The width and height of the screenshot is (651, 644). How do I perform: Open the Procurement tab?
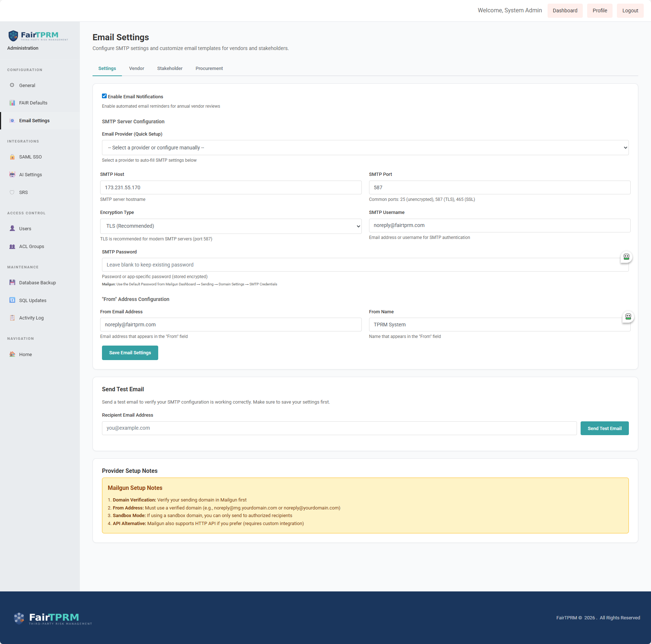209,69
